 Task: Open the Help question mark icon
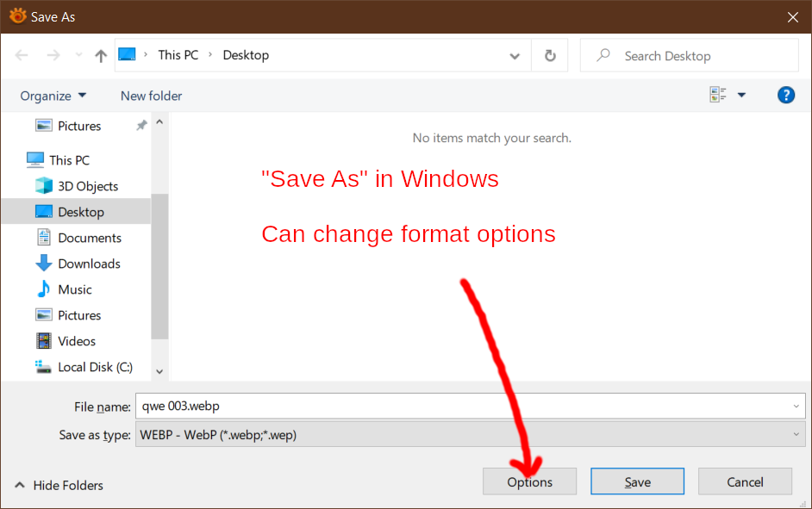coord(785,96)
